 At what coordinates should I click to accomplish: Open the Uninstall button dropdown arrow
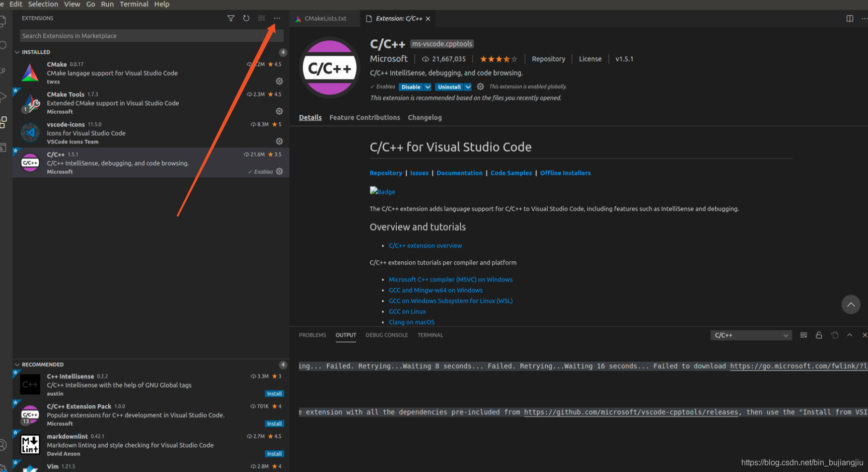468,87
